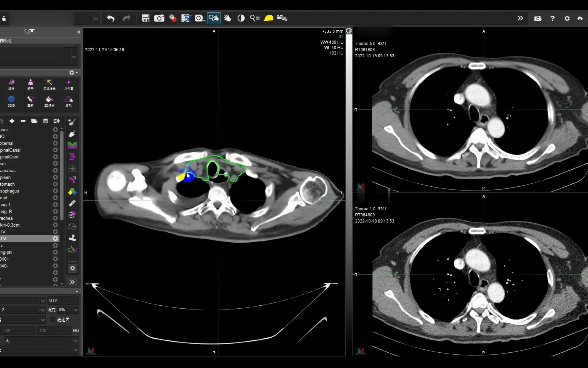Expand the hidden toolbar items chevron
Screen dimensions: 588x368
tap(520, 18)
